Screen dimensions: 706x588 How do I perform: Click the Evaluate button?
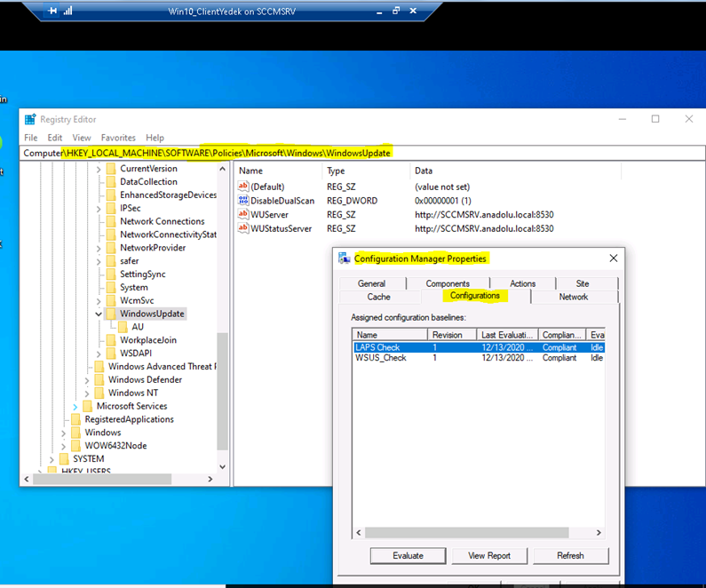tap(408, 556)
